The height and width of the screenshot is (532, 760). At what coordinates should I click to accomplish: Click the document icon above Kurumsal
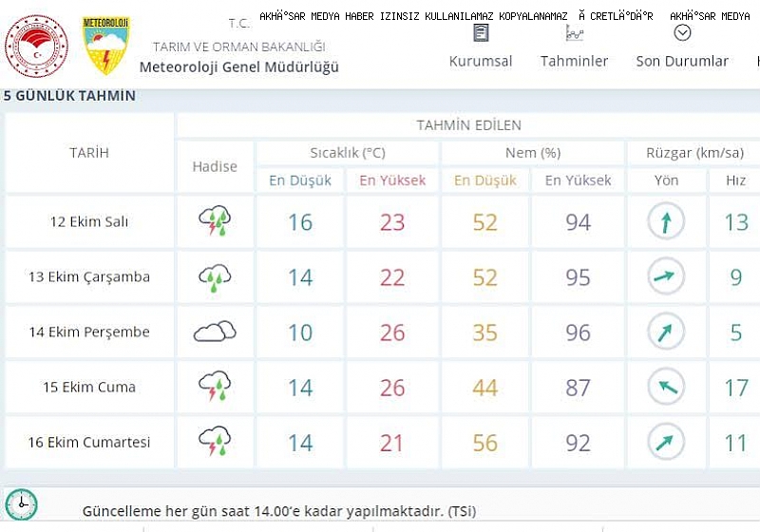pyautogui.click(x=481, y=33)
